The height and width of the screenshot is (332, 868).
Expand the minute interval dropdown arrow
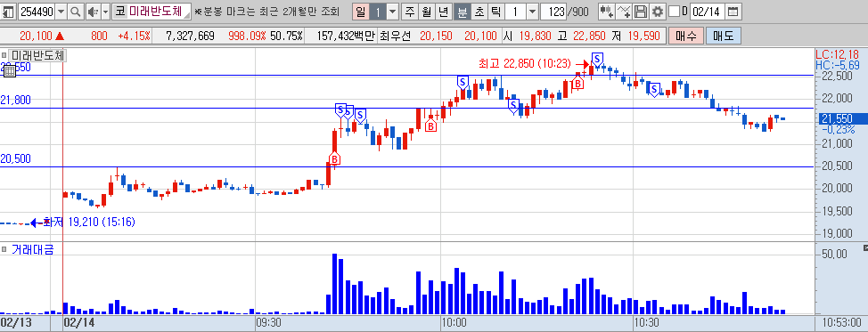pyautogui.click(x=532, y=11)
